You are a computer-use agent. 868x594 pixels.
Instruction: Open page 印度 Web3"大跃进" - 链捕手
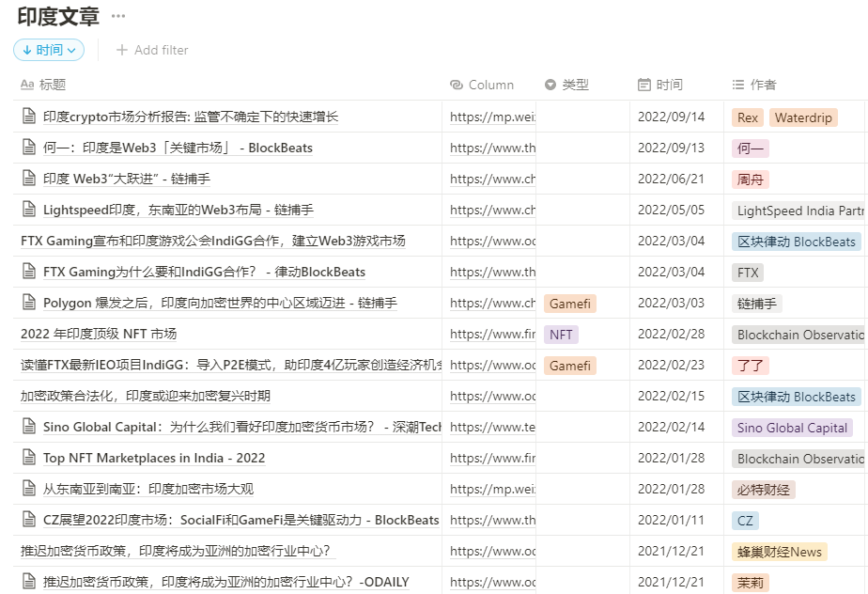click(127, 179)
